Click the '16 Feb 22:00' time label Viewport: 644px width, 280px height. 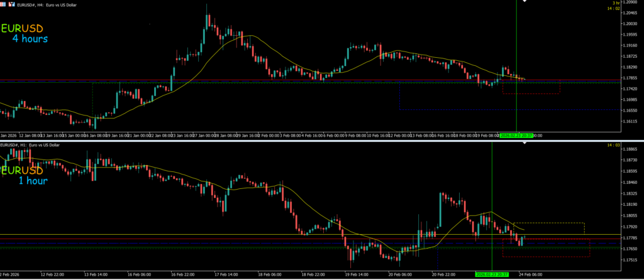[182, 274]
